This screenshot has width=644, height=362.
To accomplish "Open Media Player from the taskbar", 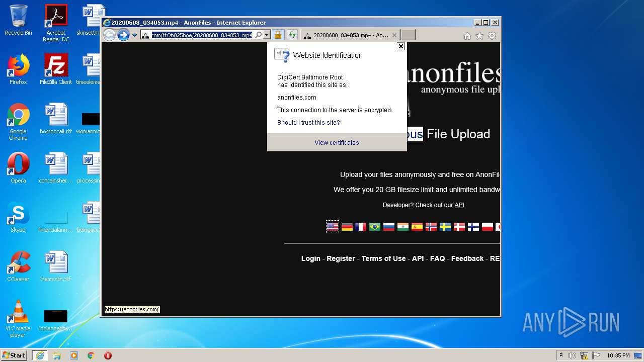I will (x=74, y=355).
